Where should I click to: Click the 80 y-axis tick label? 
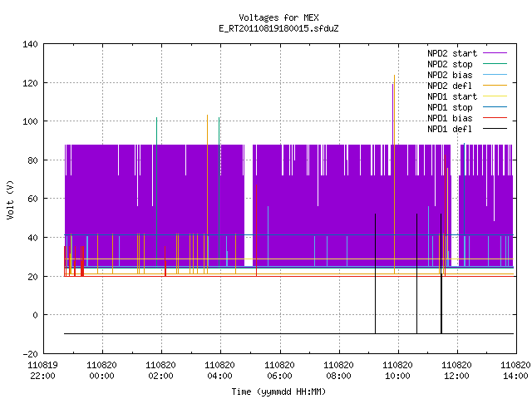coord(32,160)
